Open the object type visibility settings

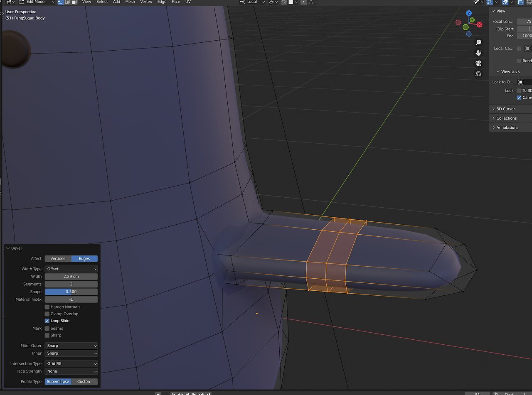click(478, 2)
